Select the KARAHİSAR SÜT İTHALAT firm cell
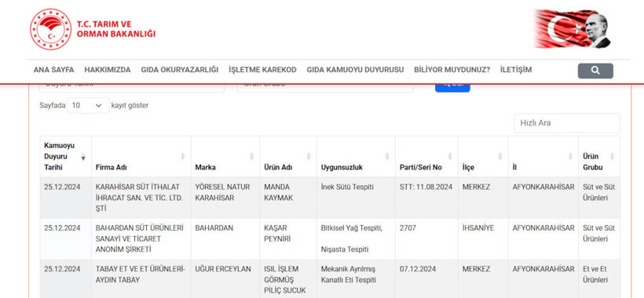This screenshot has height=298, width=644. click(x=141, y=198)
